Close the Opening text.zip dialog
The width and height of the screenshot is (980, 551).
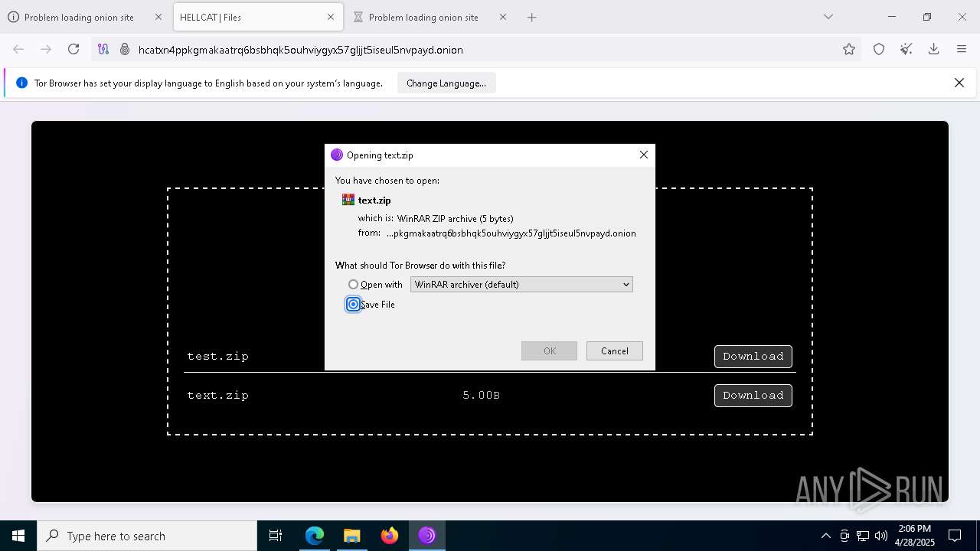(644, 155)
